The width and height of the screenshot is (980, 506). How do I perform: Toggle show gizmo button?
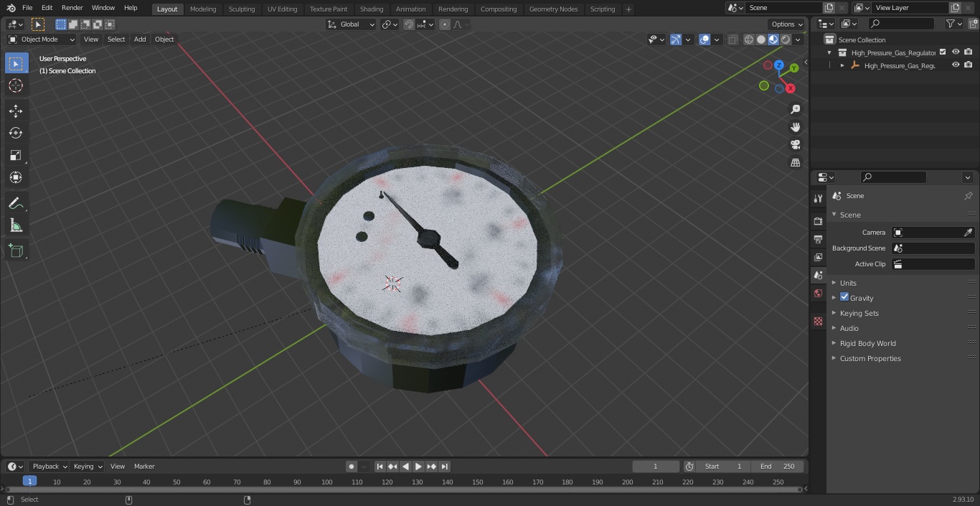pos(676,39)
